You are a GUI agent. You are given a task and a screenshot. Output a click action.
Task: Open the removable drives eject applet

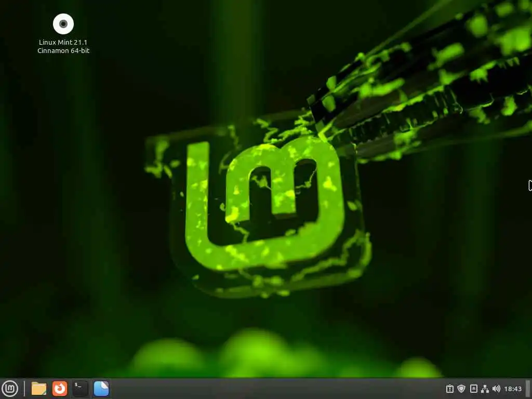point(474,389)
